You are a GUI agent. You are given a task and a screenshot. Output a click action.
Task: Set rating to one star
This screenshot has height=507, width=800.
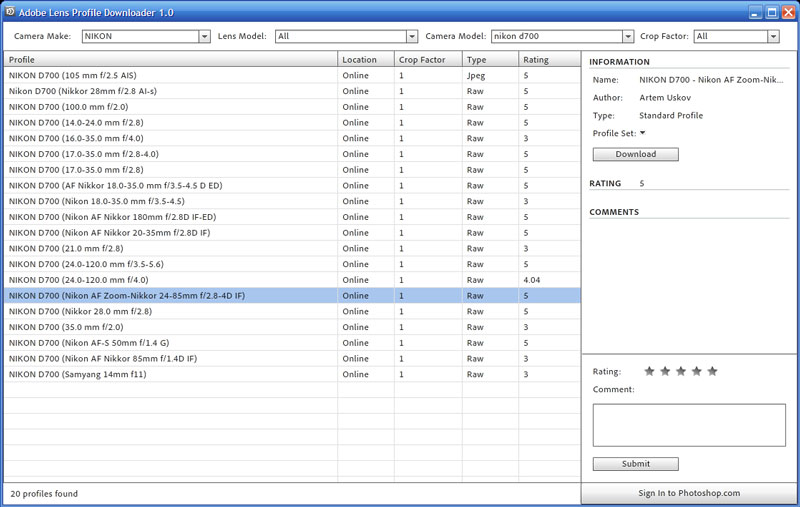tap(649, 371)
